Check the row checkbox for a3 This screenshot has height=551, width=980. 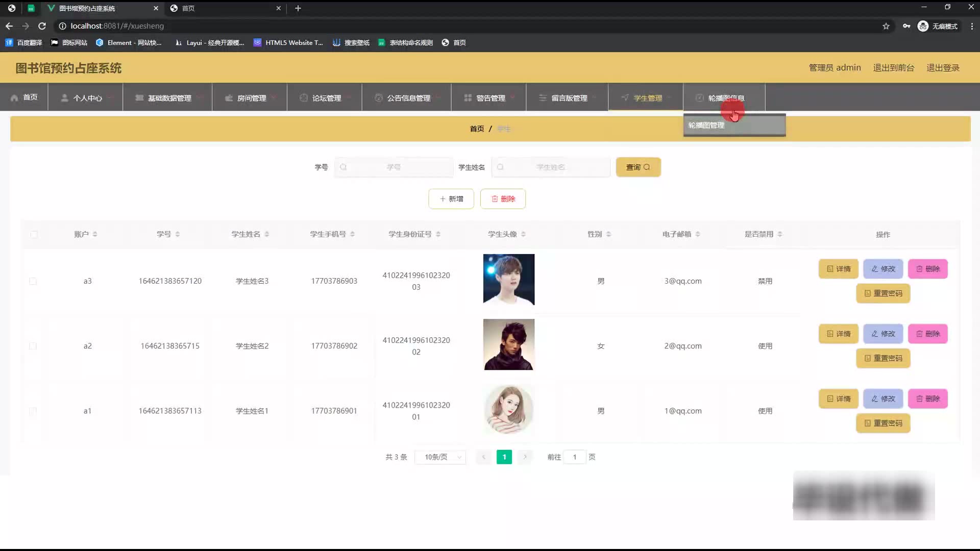pyautogui.click(x=33, y=281)
